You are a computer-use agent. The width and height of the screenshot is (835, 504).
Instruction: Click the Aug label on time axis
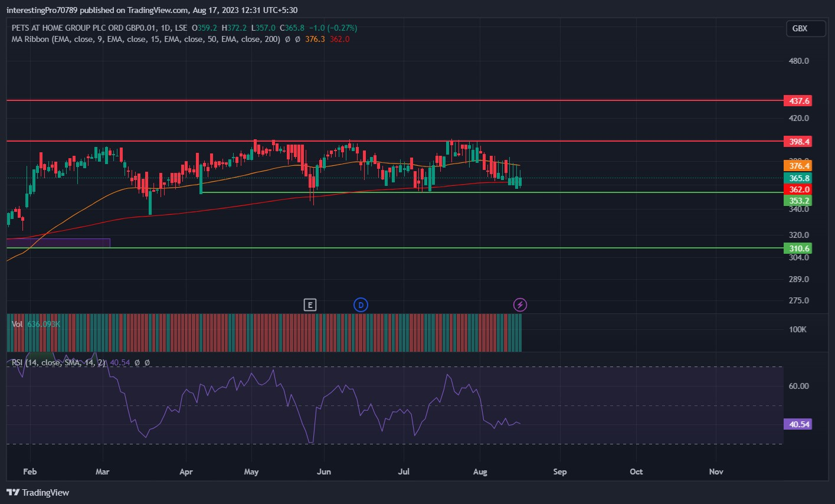tap(480, 472)
